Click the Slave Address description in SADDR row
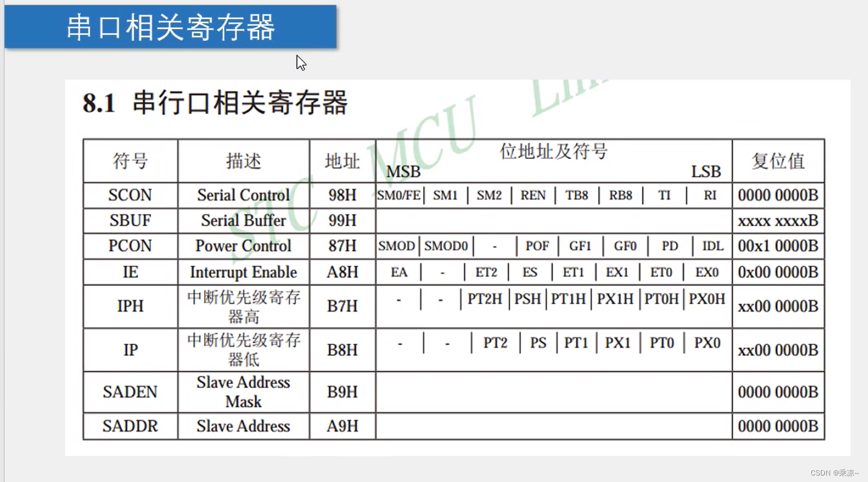This screenshot has height=482, width=868. tap(243, 426)
